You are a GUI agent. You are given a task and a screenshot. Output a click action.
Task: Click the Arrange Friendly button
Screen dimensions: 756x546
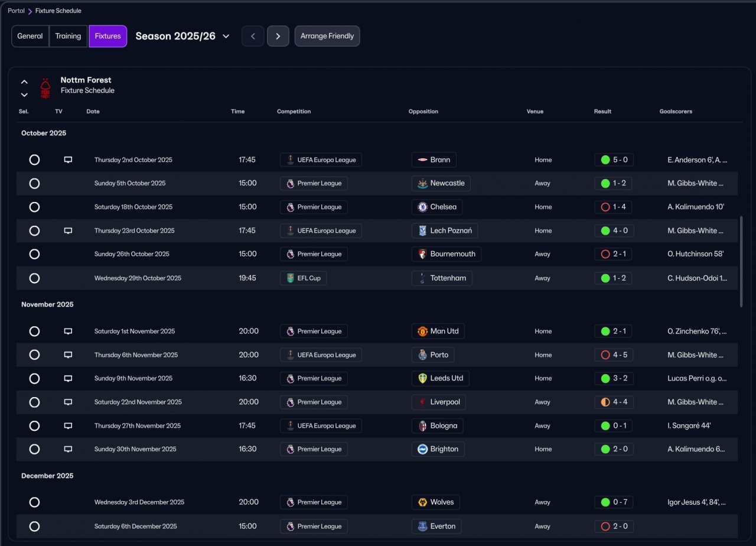pos(327,36)
